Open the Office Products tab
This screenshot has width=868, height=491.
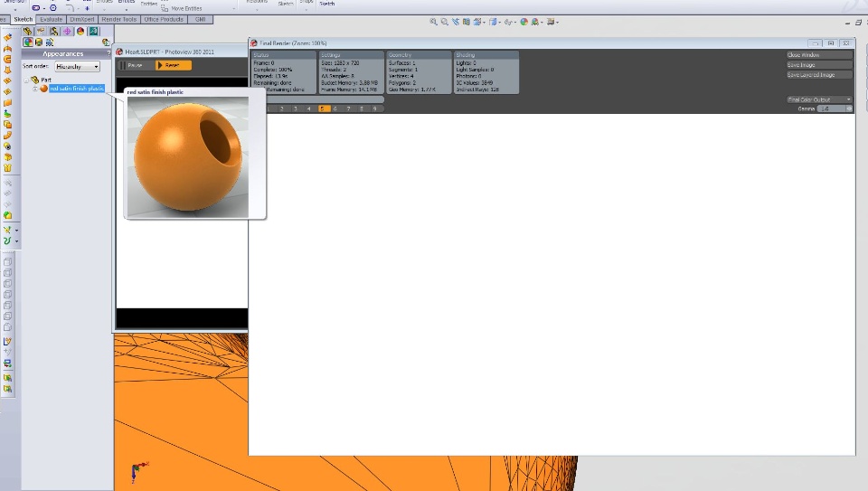point(164,19)
